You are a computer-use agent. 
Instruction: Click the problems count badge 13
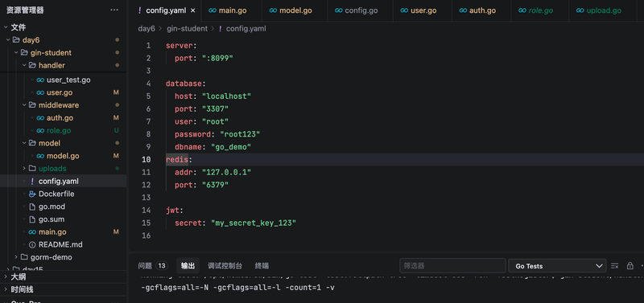pyautogui.click(x=162, y=266)
